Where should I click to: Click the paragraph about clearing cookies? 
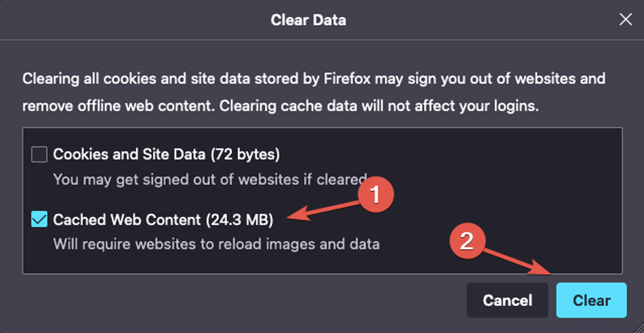click(x=314, y=92)
